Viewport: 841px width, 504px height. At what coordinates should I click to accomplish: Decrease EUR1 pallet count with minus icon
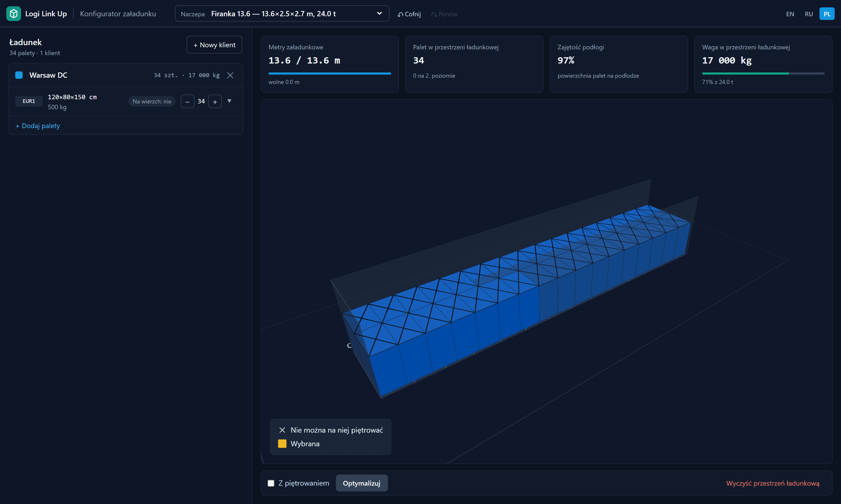pyautogui.click(x=187, y=101)
